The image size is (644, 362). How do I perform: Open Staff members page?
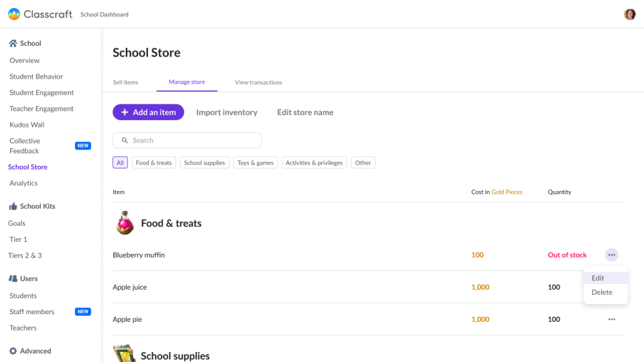31,312
